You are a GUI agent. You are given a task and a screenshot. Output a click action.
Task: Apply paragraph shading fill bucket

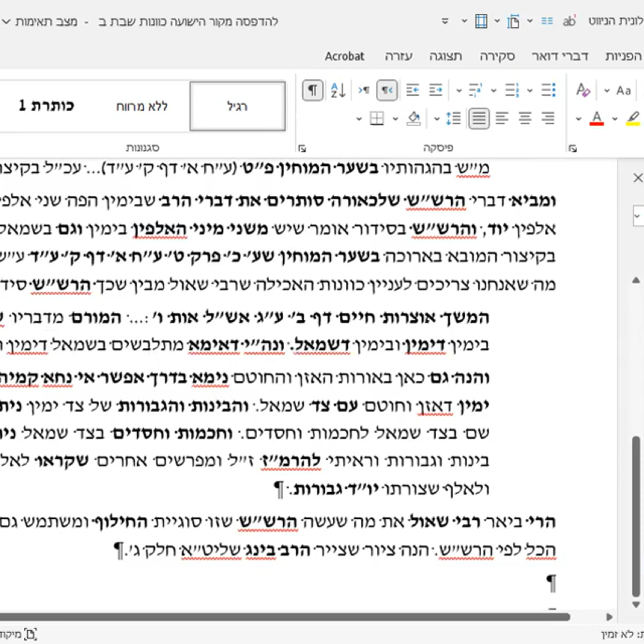tap(414, 118)
